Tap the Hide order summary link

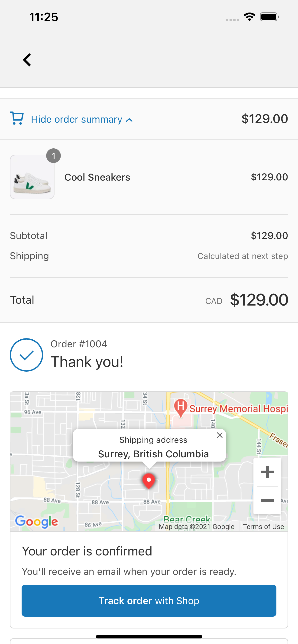[x=76, y=119]
